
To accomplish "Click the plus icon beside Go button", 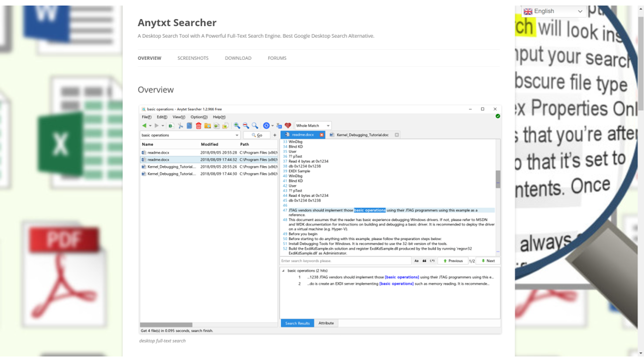I will click(x=275, y=135).
